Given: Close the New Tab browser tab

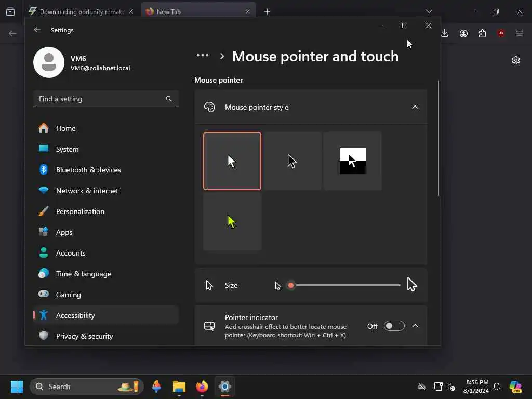Looking at the screenshot, I should point(248,11).
